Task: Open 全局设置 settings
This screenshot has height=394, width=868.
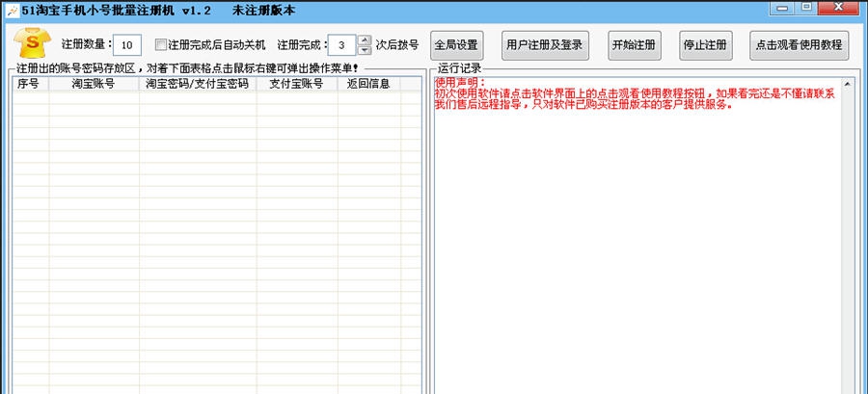Action: click(457, 45)
